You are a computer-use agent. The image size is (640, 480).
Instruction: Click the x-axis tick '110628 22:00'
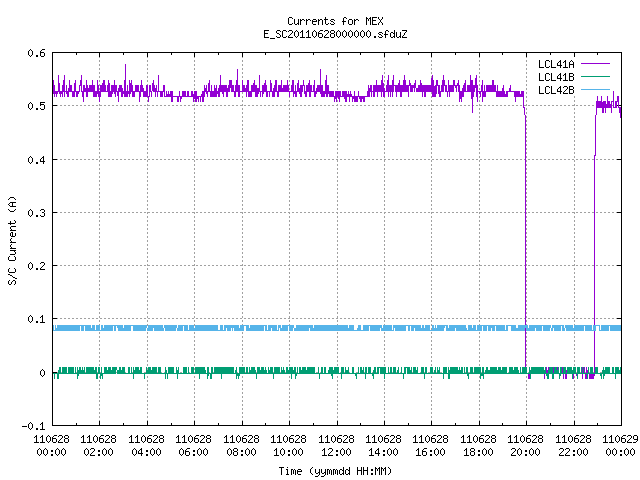(x=573, y=445)
